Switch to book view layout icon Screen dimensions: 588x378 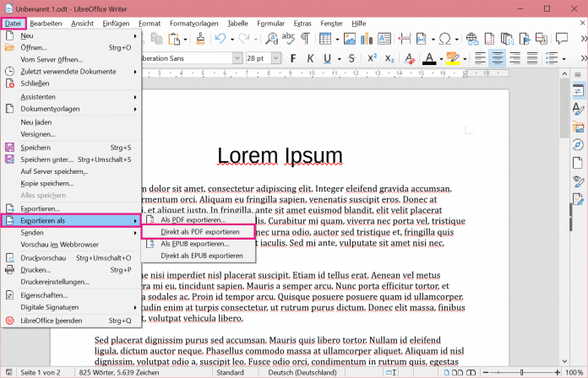[x=471, y=372]
